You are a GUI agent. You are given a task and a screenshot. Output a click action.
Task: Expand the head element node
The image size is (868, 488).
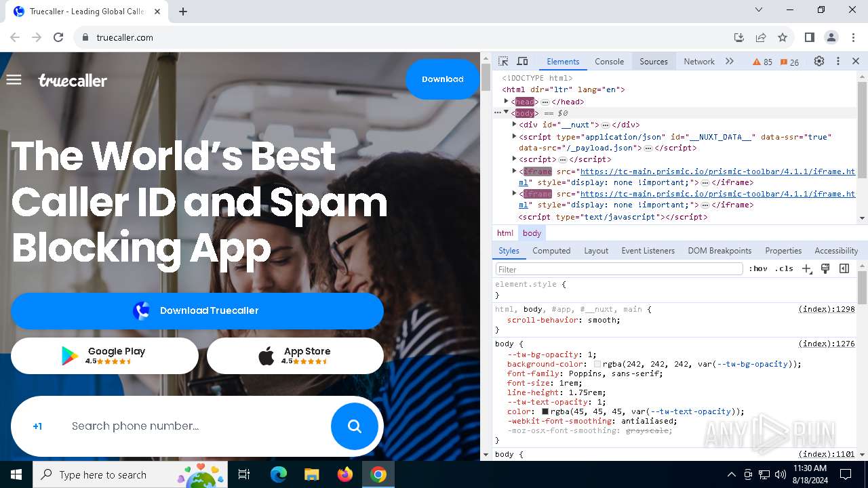click(x=506, y=102)
